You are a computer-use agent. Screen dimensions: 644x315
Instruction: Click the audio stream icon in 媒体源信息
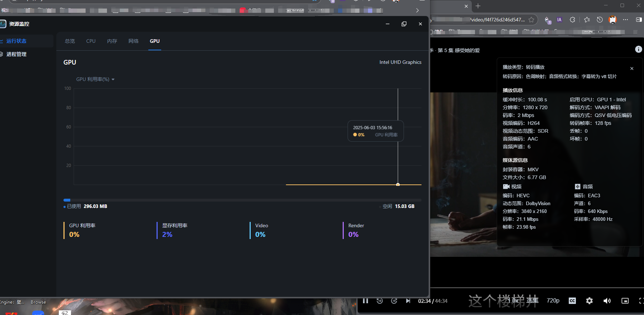(x=578, y=187)
